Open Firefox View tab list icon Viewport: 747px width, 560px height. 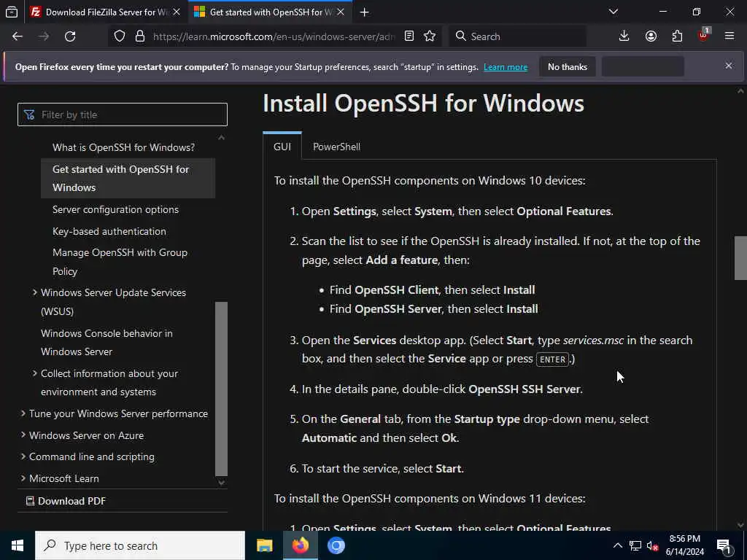pyautogui.click(x=12, y=12)
